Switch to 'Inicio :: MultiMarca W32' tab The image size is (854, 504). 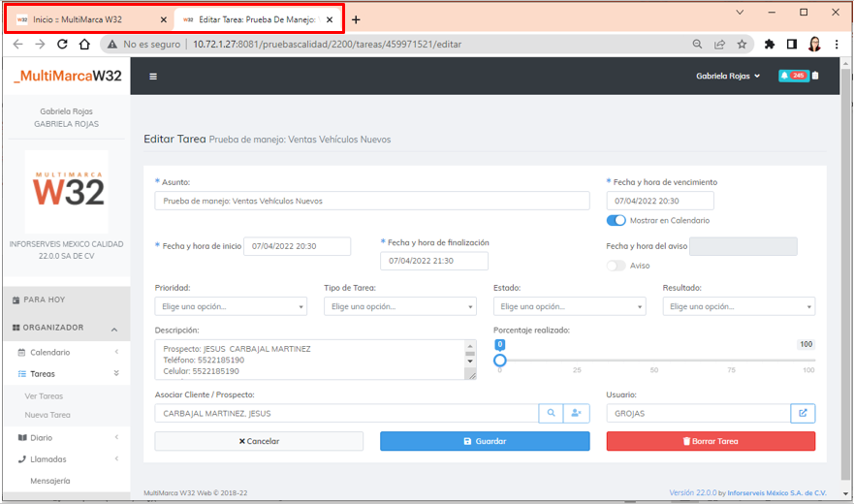[90, 19]
